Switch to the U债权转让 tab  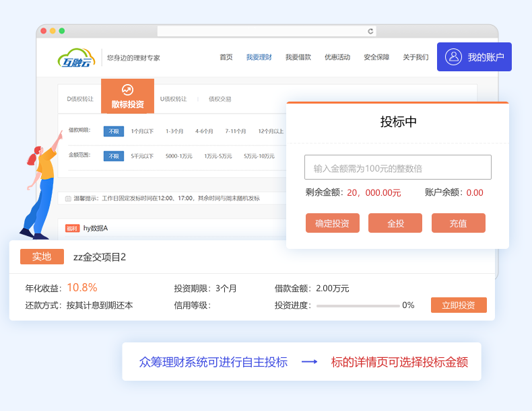174,99
